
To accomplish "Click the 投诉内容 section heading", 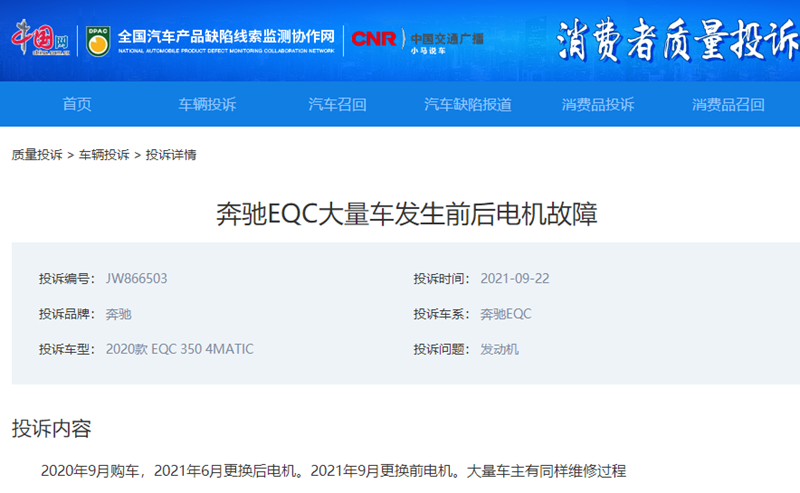I will pos(52,428).
